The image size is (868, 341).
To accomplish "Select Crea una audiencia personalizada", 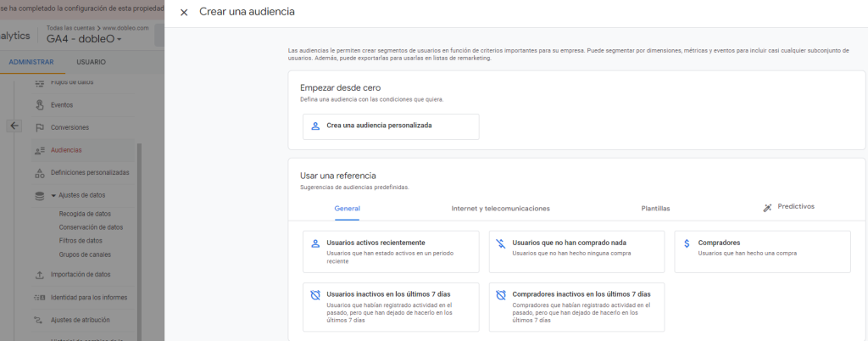I will click(390, 126).
